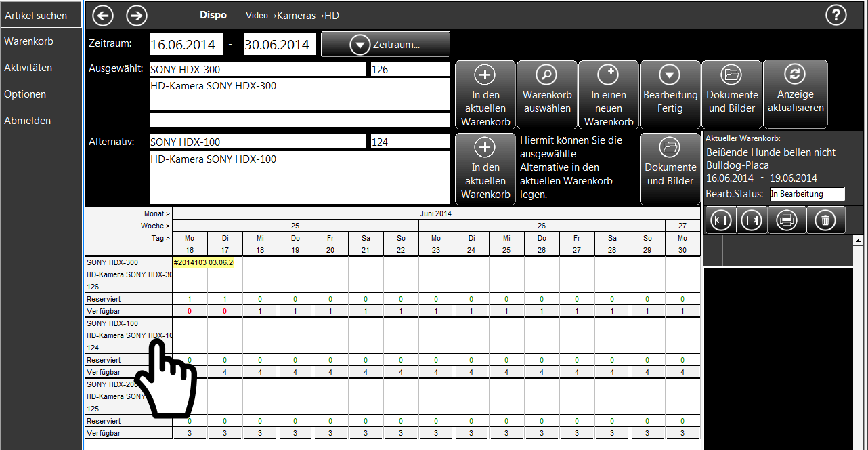The height and width of the screenshot is (450, 868).
Task: Click the day header So 29
Action: (647, 244)
